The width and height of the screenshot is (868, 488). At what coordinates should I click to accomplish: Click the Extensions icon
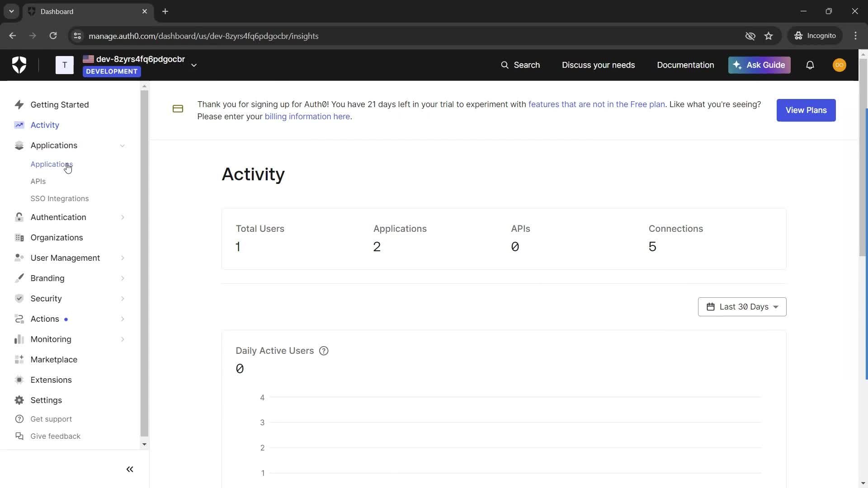(x=19, y=380)
